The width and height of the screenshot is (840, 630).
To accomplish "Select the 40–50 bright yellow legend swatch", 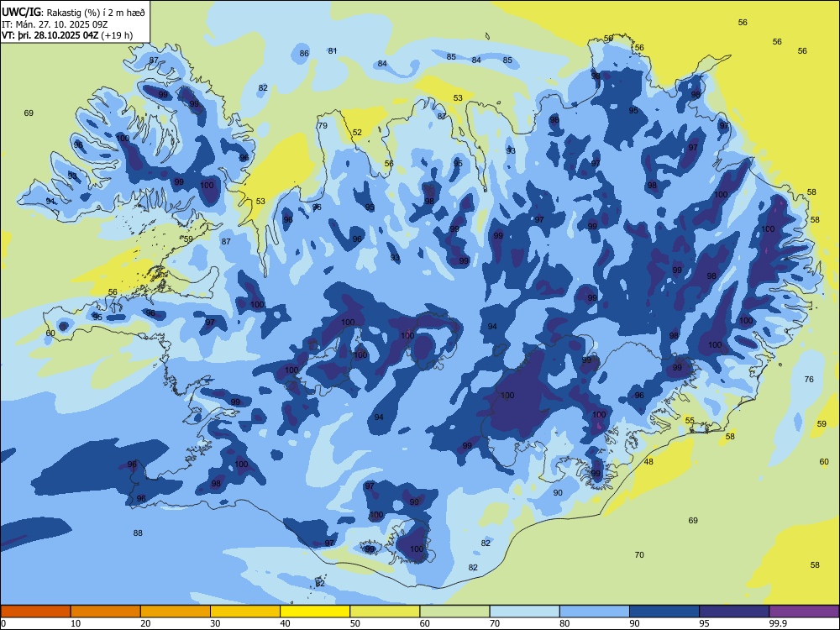I will click(315, 612).
